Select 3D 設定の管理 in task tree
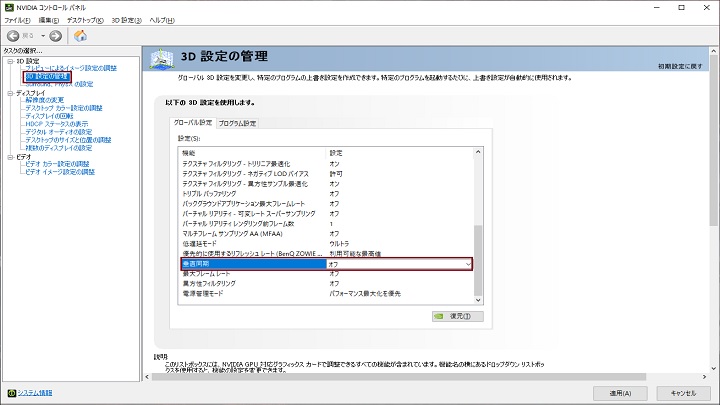The height and width of the screenshot is (405, 720). tap(48, 76)
